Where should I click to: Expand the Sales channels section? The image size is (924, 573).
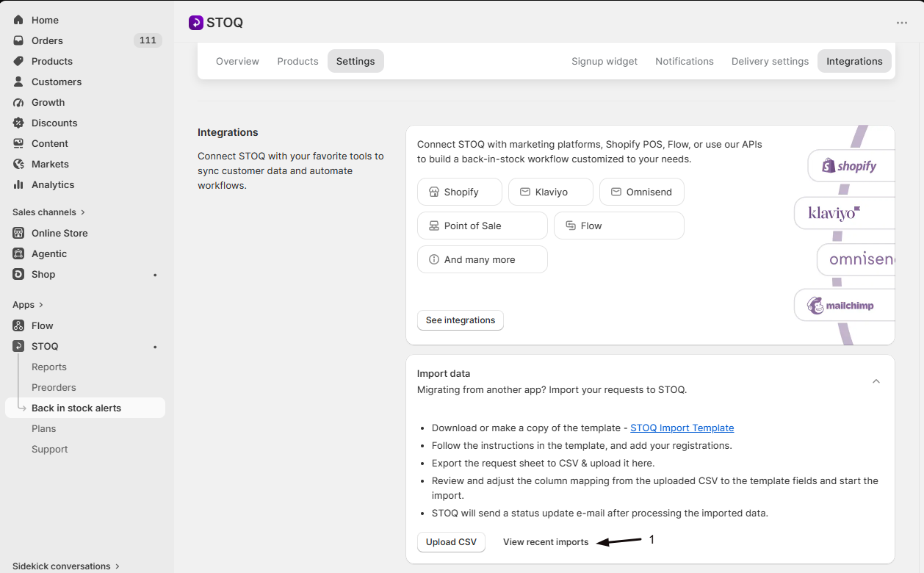pos(48,212)
